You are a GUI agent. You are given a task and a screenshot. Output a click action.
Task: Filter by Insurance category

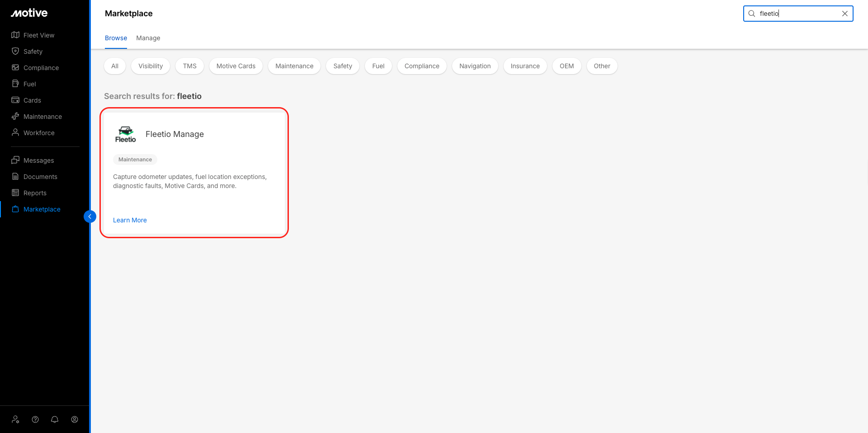coord(525,66)
